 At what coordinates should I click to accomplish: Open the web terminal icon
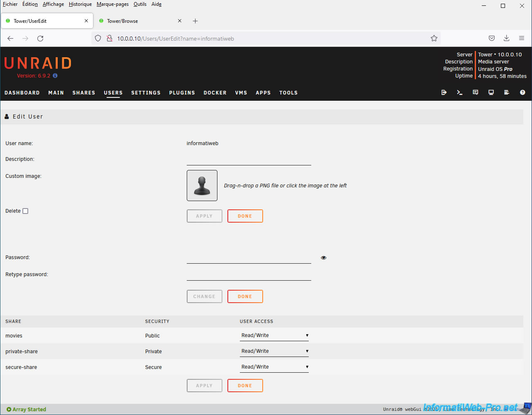point(460,92)
